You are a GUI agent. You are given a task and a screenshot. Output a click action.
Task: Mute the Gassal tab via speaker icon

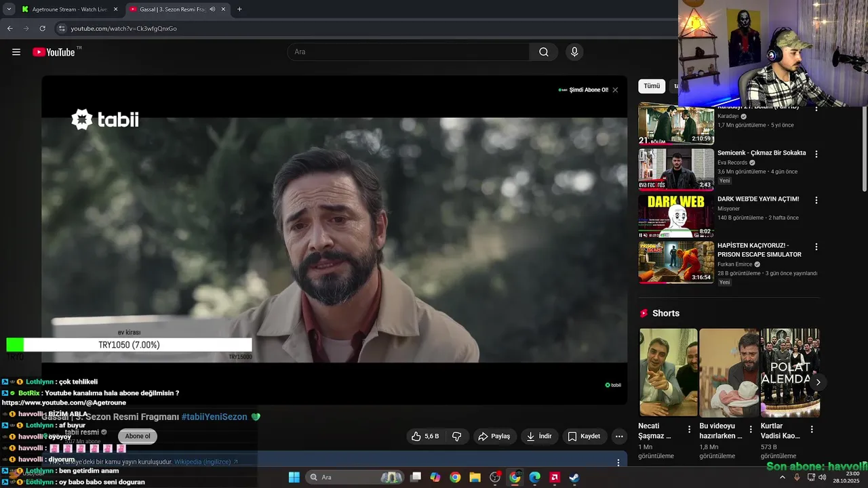pos(212,9)
